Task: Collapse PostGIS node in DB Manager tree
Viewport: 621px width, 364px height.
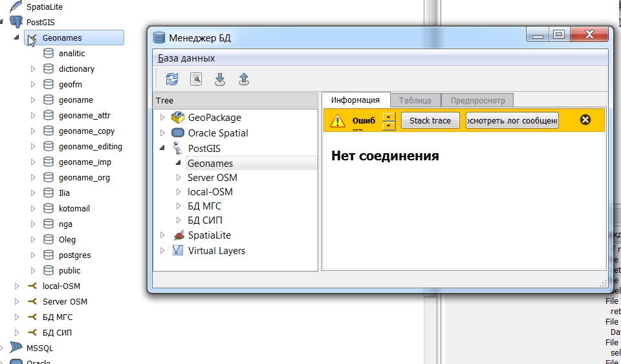Action: tap(162, 148)
